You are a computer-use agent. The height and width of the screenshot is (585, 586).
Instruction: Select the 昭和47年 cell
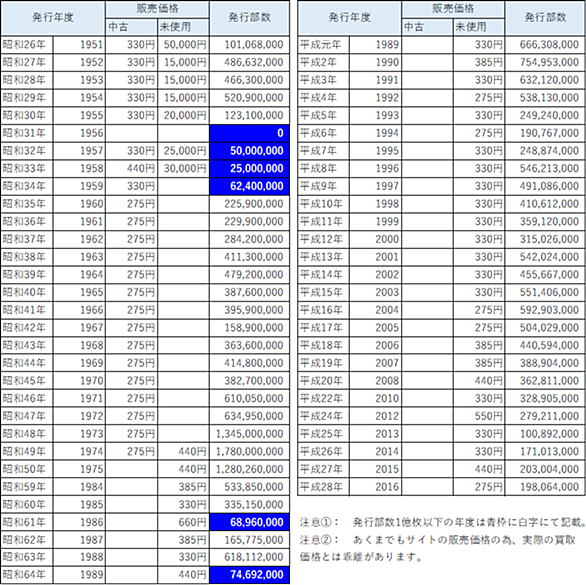coord(27,416)
